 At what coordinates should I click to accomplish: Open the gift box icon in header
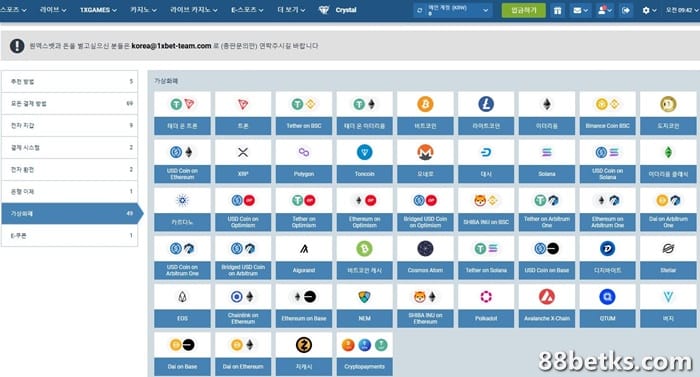[x=557, y=10]
